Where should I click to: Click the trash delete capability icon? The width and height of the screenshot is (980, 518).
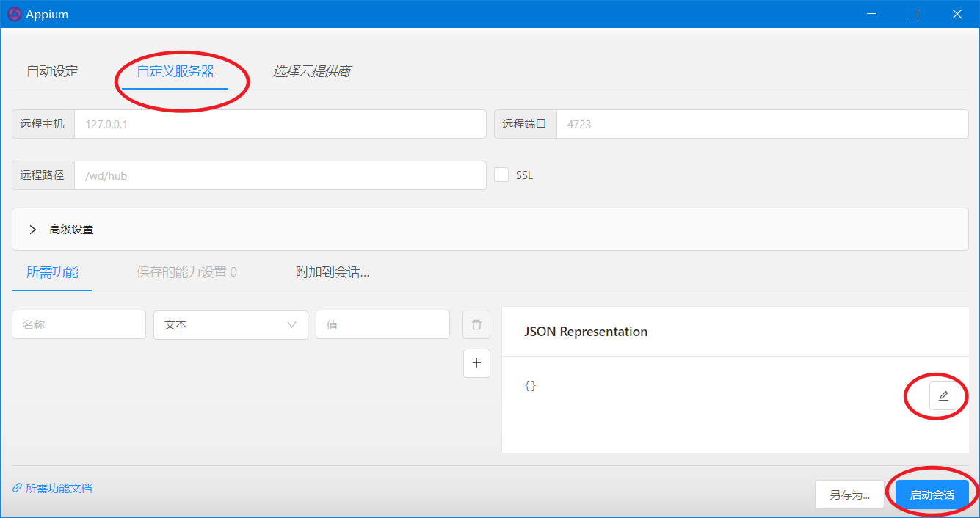[476, 324]
